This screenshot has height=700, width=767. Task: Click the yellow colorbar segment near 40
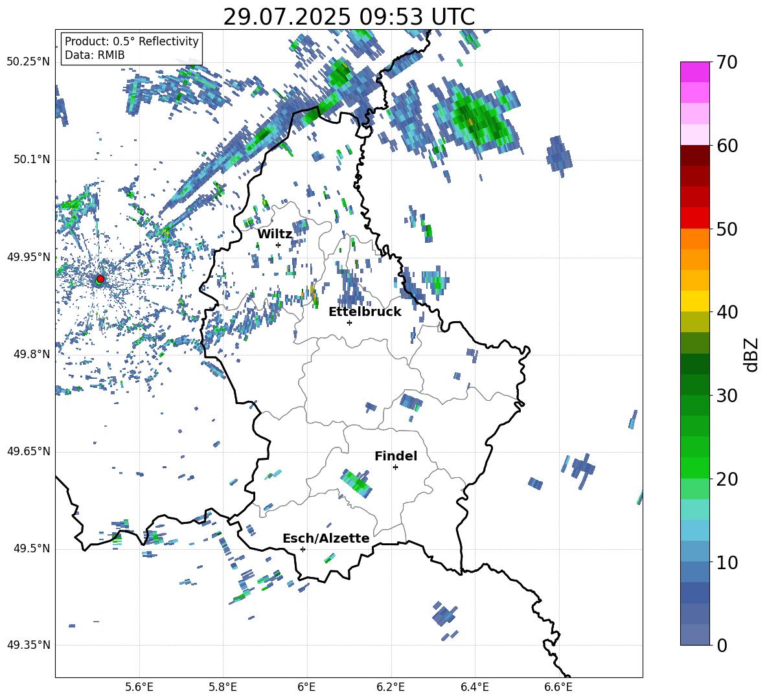click(694, 301)
